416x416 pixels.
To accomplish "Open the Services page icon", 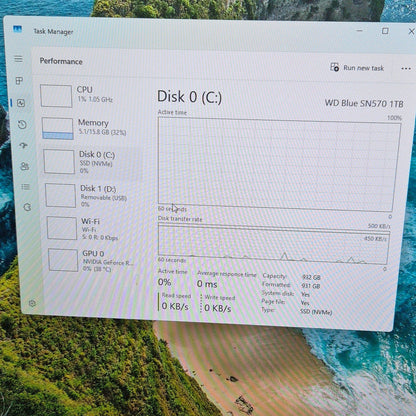I will [27, 207].
